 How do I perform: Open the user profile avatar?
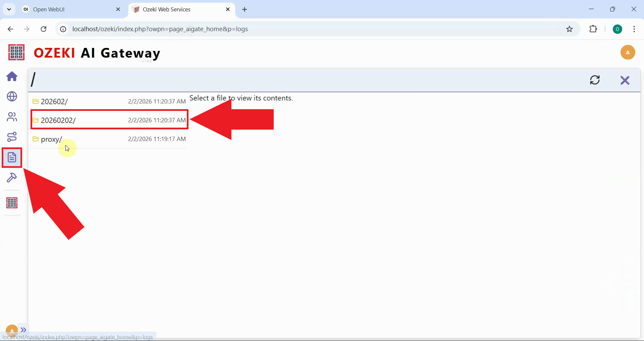click(x=628, y=52)
